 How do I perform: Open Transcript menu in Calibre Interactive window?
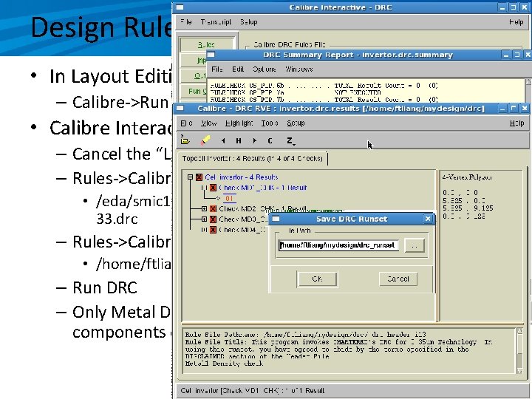(216, 22)
